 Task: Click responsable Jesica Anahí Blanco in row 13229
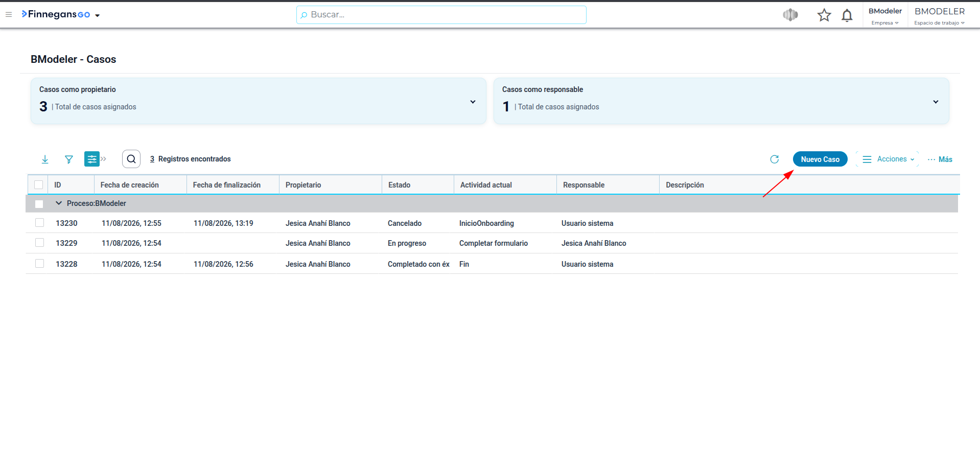[594, 243]
